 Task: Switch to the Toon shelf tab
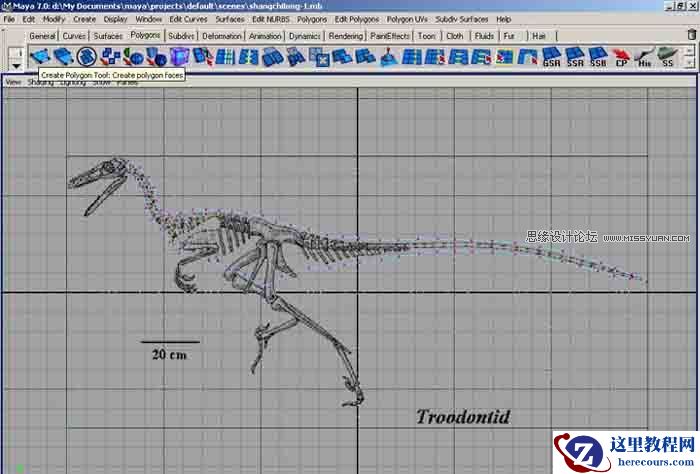[426, 36]
